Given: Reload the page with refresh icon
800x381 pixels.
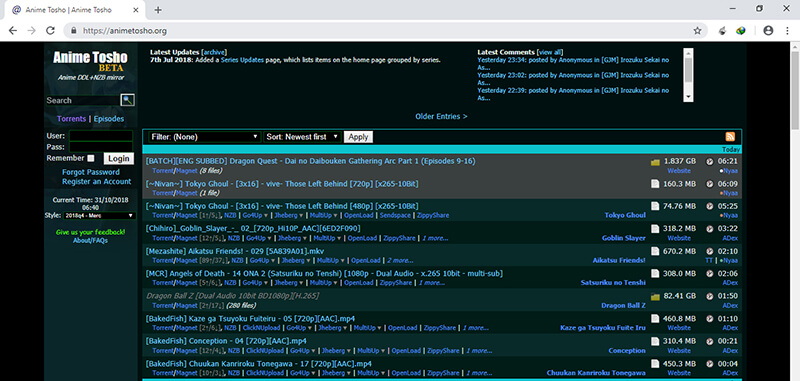Looking at the screenshot, I should pyautogui.click(x=50, y=31).
